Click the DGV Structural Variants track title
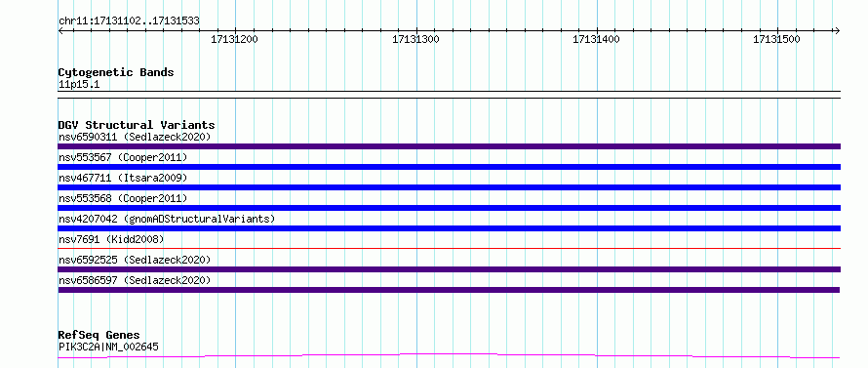Image resolution: width=868 pixels, height=368 pixels. [x=137, y=125]
